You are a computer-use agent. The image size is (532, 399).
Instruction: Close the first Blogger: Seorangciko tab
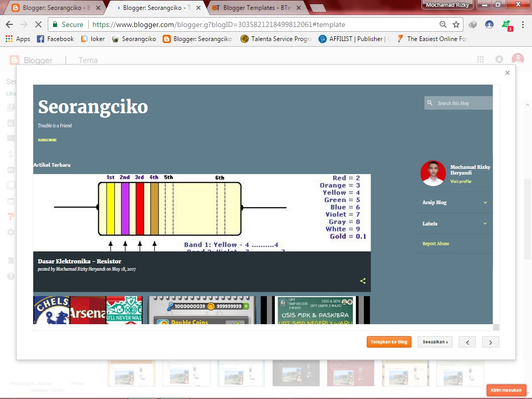[x=98, y=7]
